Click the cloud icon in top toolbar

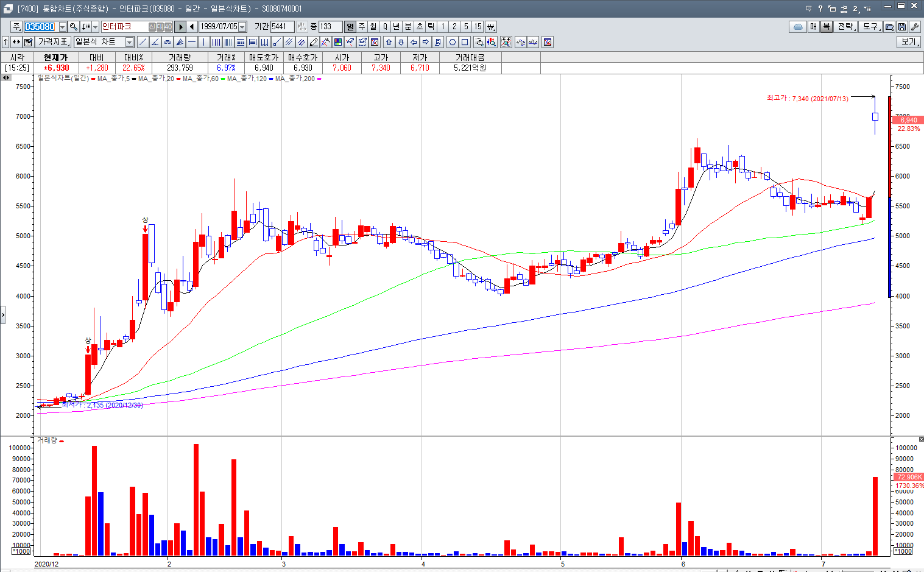pyautogui.click(x=797, y=27)
